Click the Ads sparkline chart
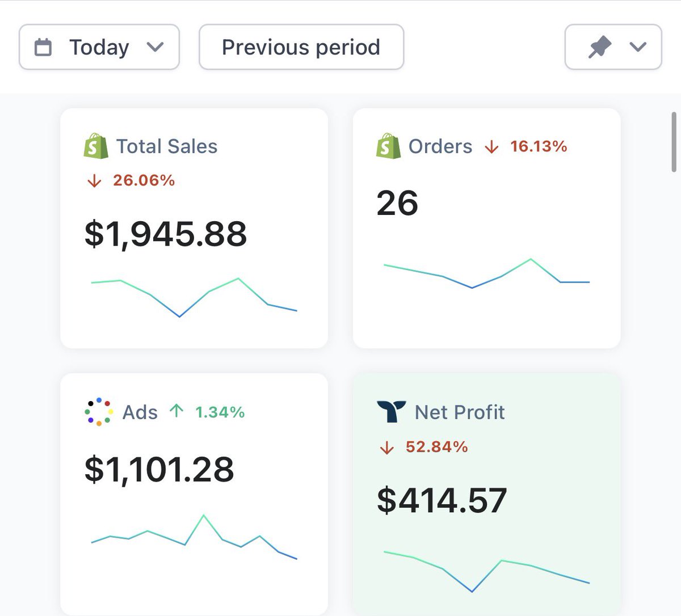Viewport: 681px width, 616px height. tap(194, 537)
